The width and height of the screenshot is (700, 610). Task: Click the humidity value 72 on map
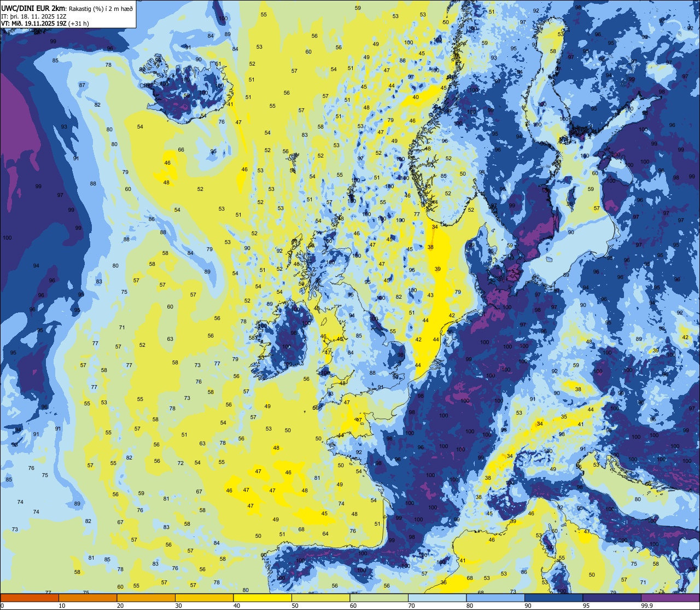180,463
